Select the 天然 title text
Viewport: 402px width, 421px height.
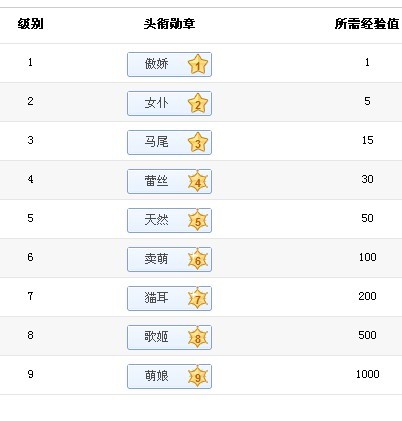click(156, 220)
